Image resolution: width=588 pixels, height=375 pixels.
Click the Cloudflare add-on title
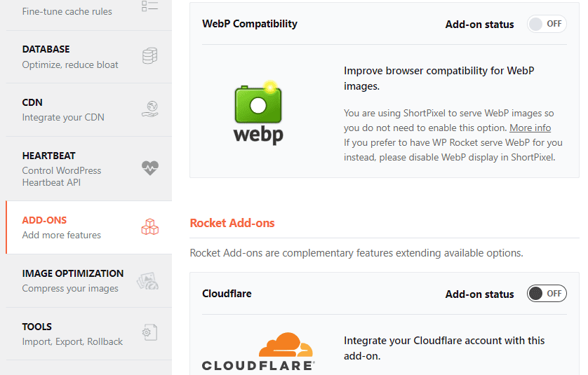pyautogui.click(x=227, y=293)
